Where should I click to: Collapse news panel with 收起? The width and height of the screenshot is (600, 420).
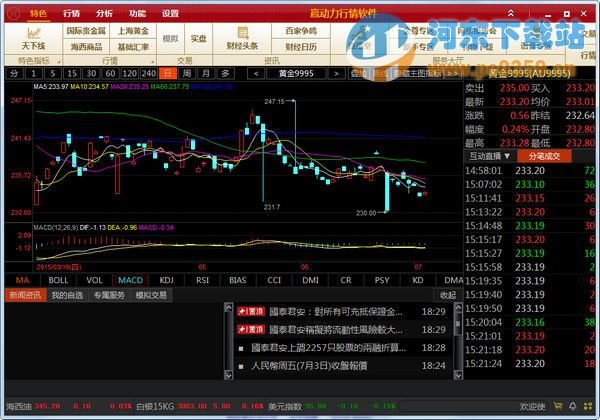pyautogui.click(x=447, y=295)
